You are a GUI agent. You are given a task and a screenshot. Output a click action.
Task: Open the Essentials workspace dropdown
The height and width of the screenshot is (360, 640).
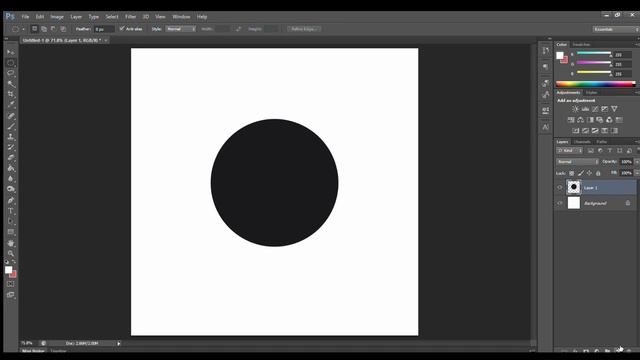tap(616, 29)
